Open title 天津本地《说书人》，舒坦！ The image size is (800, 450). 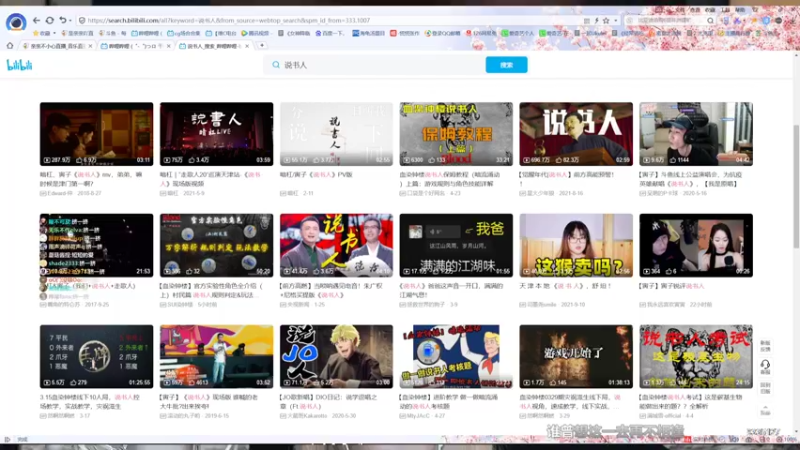[x=566, y=286]
